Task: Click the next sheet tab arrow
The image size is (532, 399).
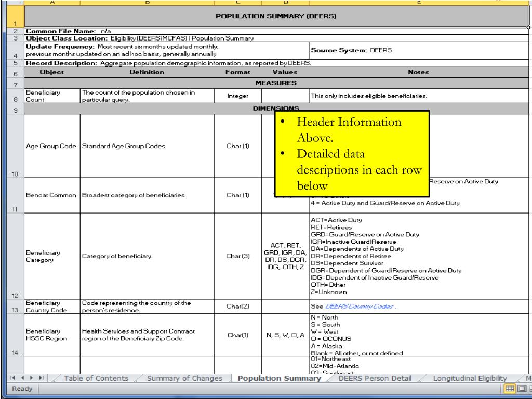Action: [x=32, y=378]
